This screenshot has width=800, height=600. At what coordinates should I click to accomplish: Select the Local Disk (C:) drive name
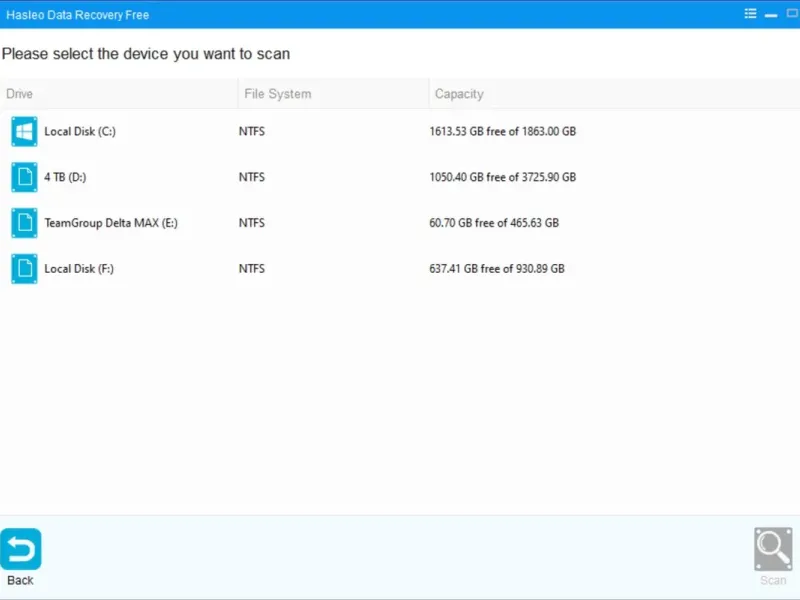(80, 132)
